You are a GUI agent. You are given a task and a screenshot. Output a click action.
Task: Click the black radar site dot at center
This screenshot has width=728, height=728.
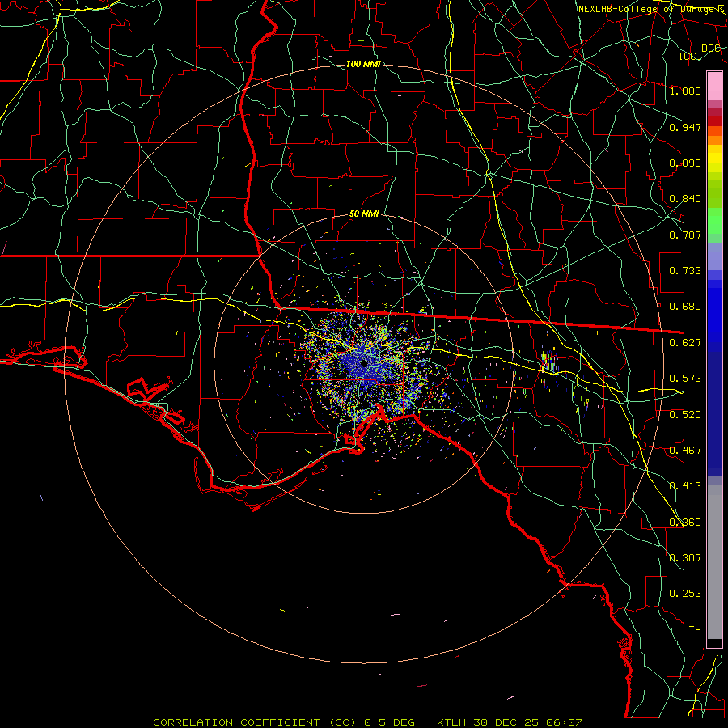[363, 362]
